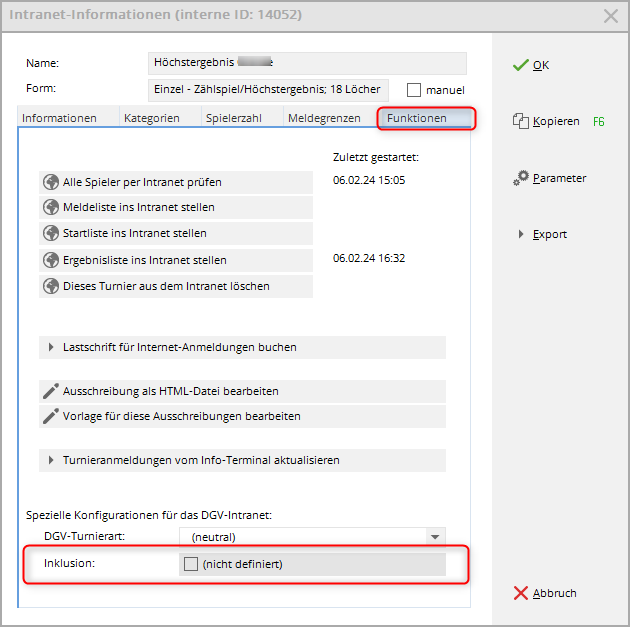Open the Meldegrenzen tab
The width and height of the screenshot is (630, 627).
pyautogui.click(x=324, y=118)
